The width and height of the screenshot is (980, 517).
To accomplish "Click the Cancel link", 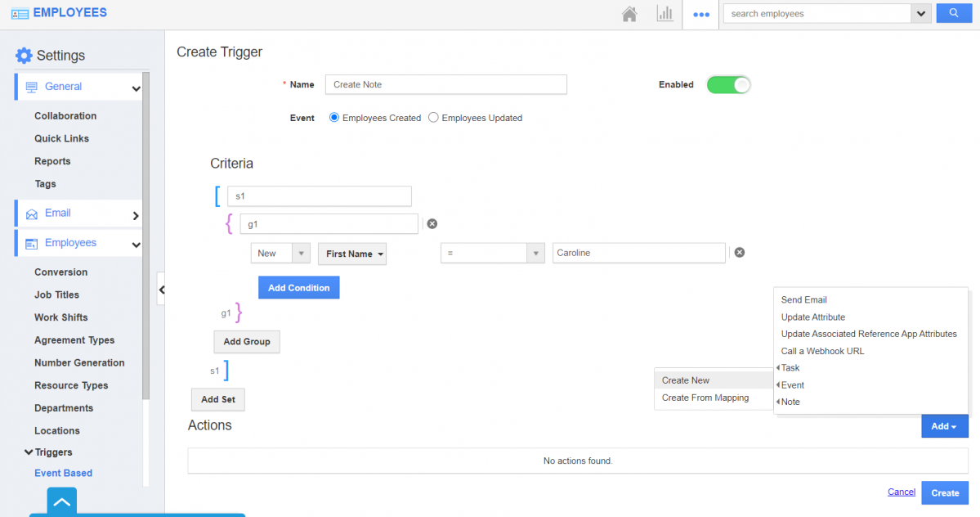I will coord(901,492).
